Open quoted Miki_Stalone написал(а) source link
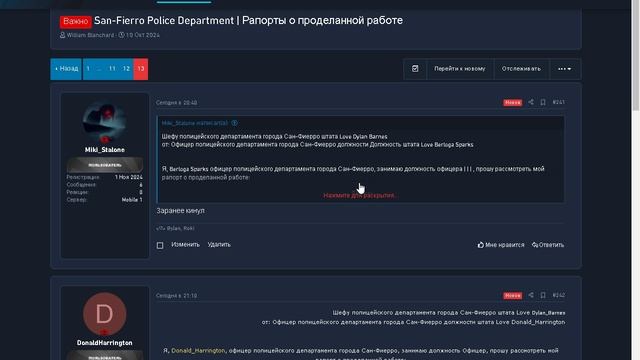The image size is (640, 360). (x=195, y=123)
